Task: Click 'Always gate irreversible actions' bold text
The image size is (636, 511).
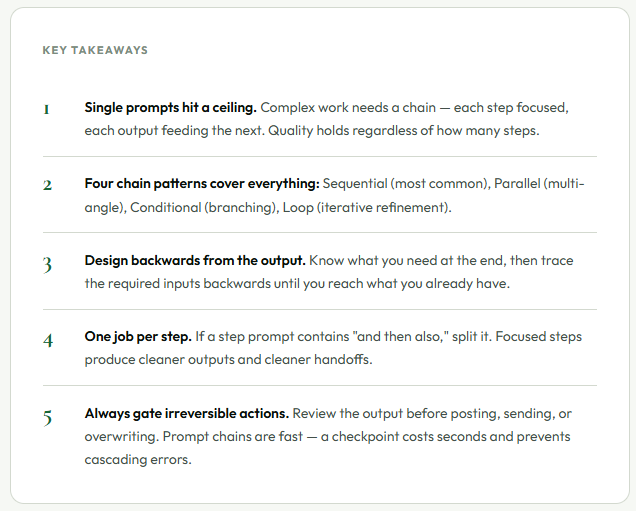Action: click(x=187, y=414)
